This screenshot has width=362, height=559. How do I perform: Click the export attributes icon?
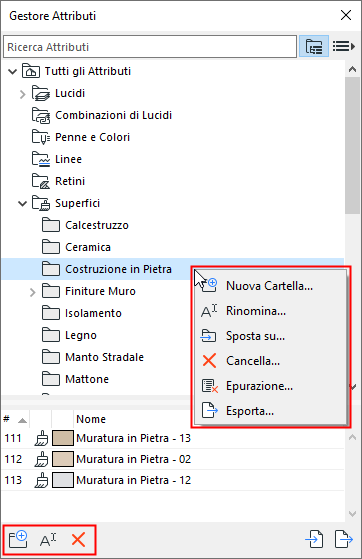tap(344, 539)
